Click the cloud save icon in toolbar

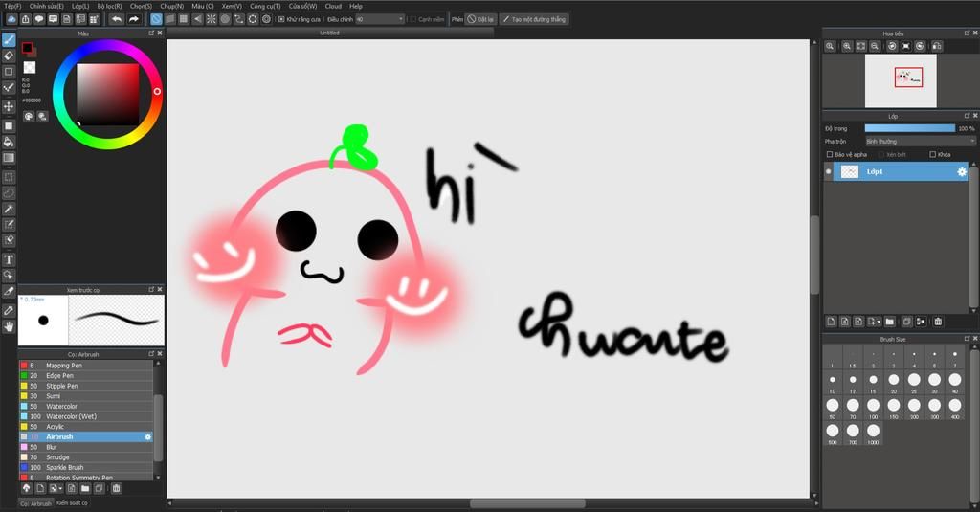coord(11,19)
